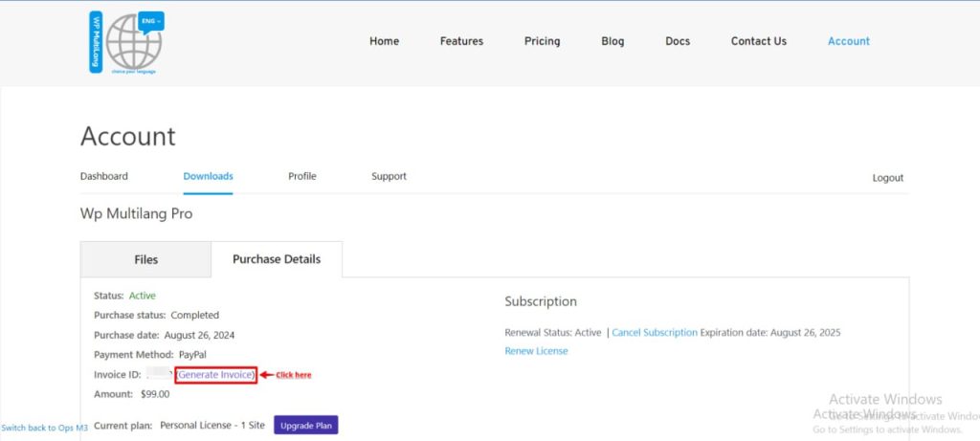Click the Renew License link
Screen dimensions: 980x441
[536, 351]
